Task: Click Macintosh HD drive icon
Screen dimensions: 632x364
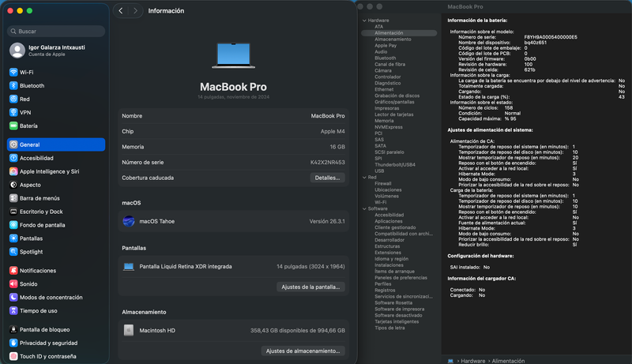Action: (129, 330)
